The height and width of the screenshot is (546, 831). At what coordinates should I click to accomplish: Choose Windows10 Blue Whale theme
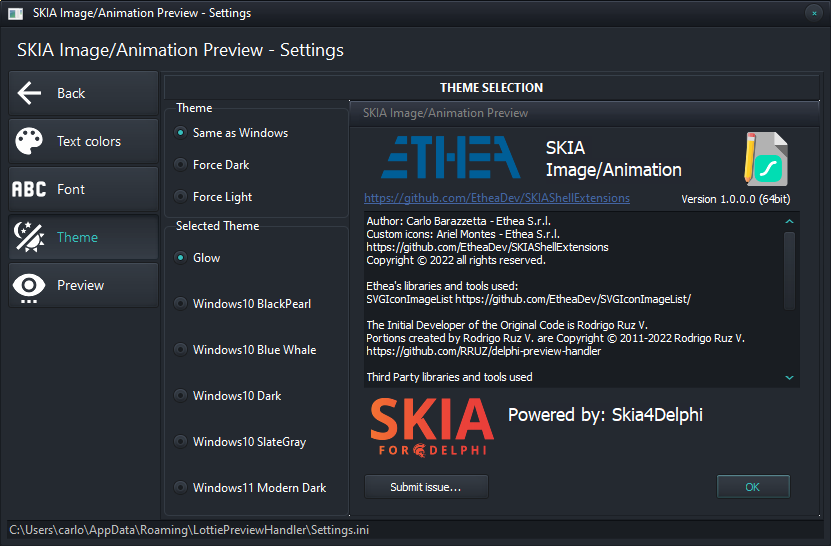pyautogui.click(x=245, y=350)
